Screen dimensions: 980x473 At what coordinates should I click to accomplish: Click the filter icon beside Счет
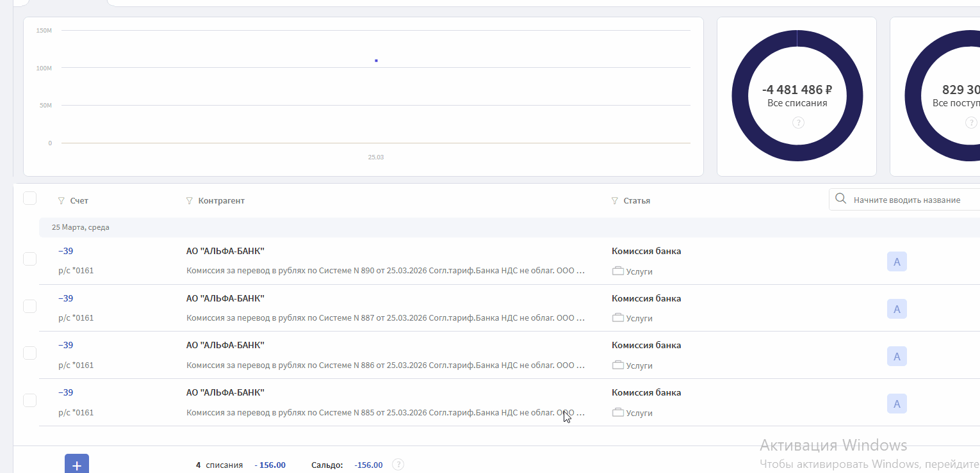click(61, 201)
